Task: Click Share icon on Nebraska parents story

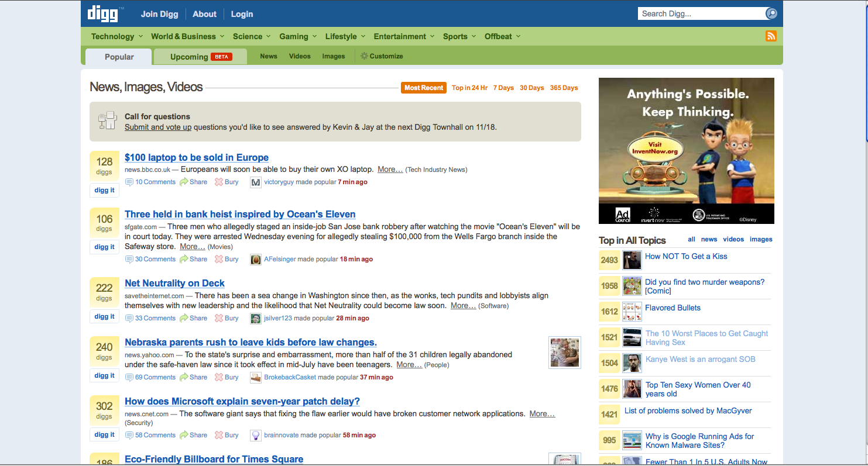Action: coord(184,377)
